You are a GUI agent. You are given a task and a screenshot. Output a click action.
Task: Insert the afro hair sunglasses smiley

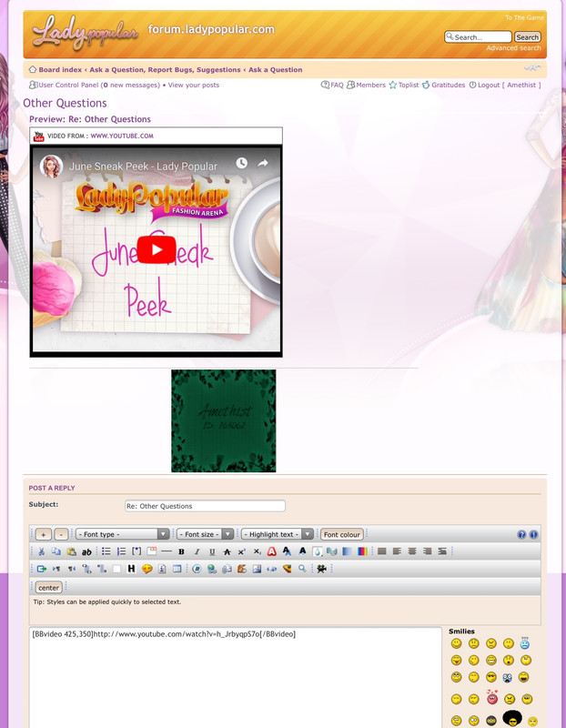tap(512, 718)
